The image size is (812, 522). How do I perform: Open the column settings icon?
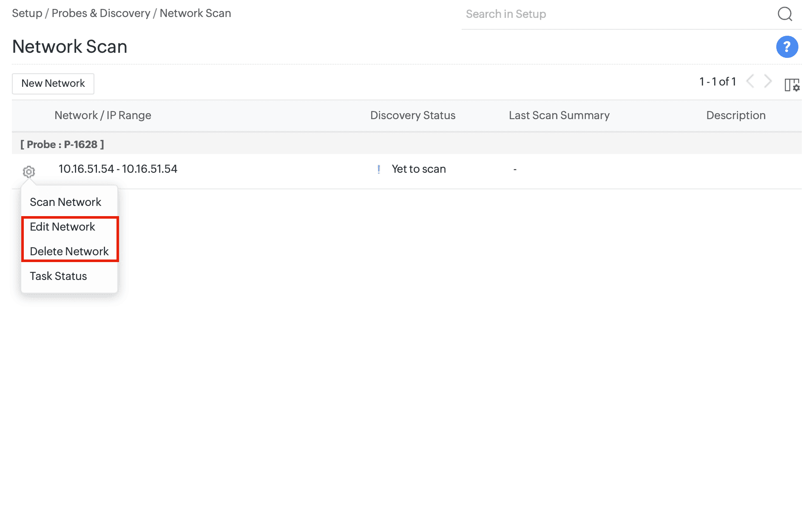tap(792, 85)
